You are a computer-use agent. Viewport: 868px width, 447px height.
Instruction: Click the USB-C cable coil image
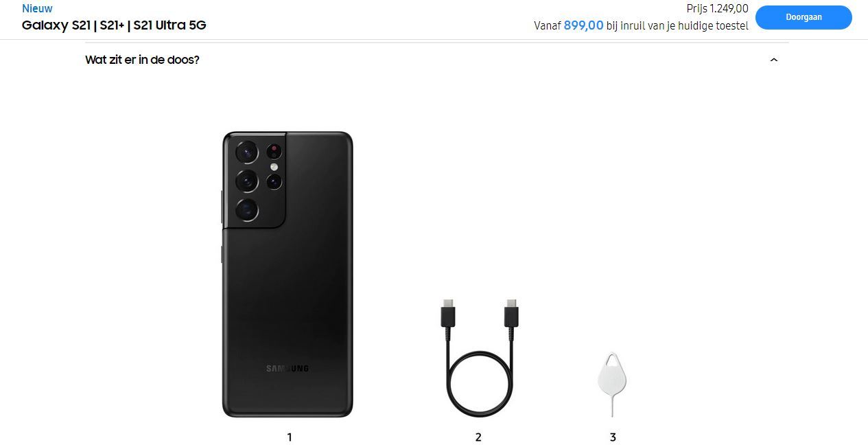[480, 357]
